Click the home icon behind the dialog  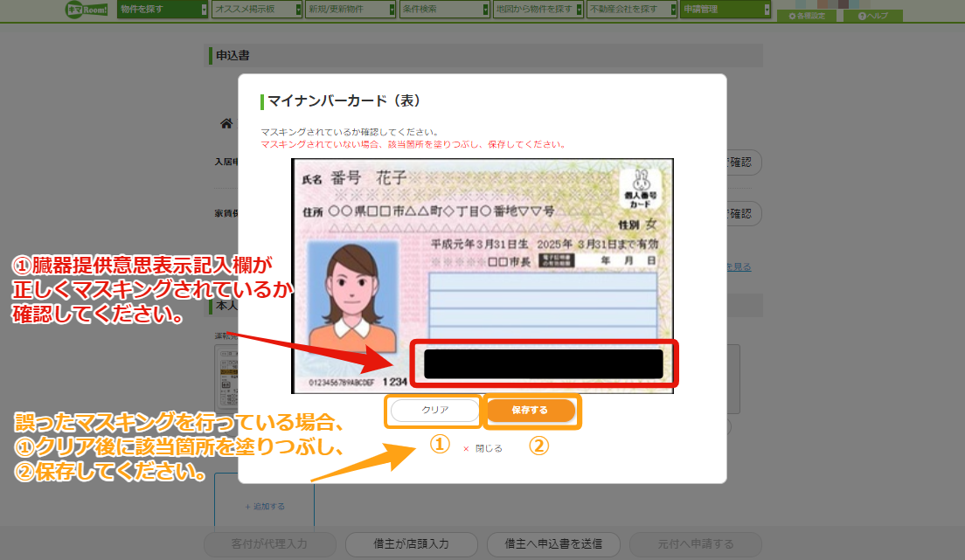[226, 124]
